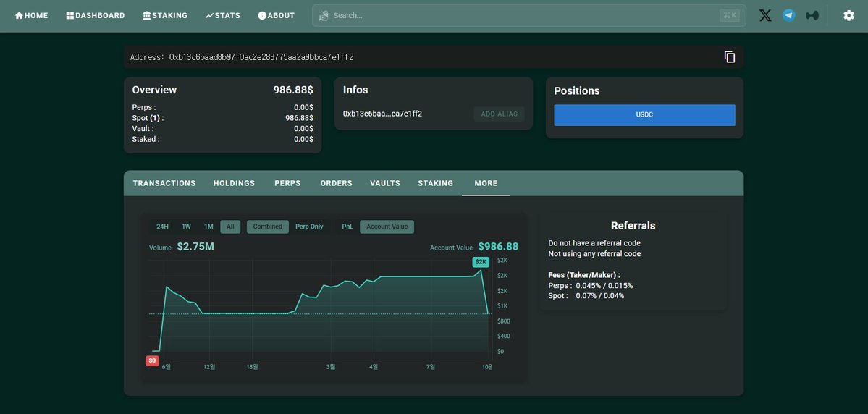
Task: Click the Referrals heading
Action: pyautogui.click(x=633, y=226)
